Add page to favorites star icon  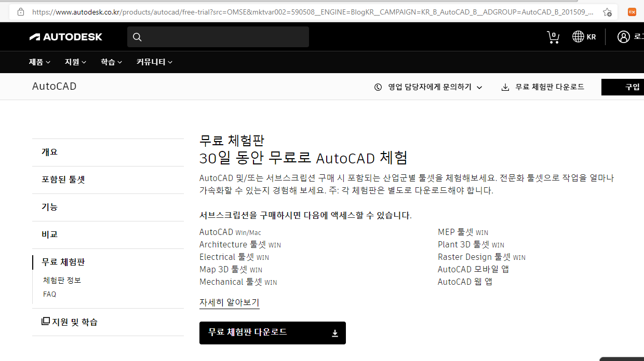(x=607, y=12)
